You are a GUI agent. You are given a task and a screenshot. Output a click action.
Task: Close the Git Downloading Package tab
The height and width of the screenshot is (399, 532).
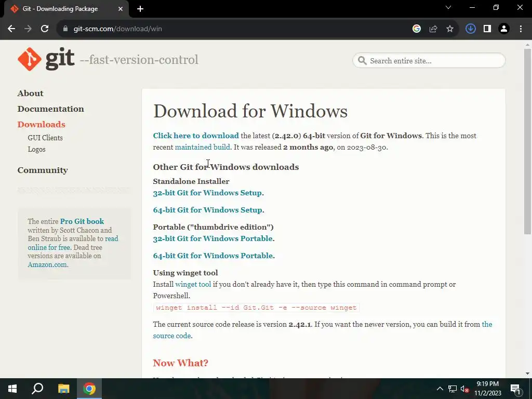[x=121, y=9]
